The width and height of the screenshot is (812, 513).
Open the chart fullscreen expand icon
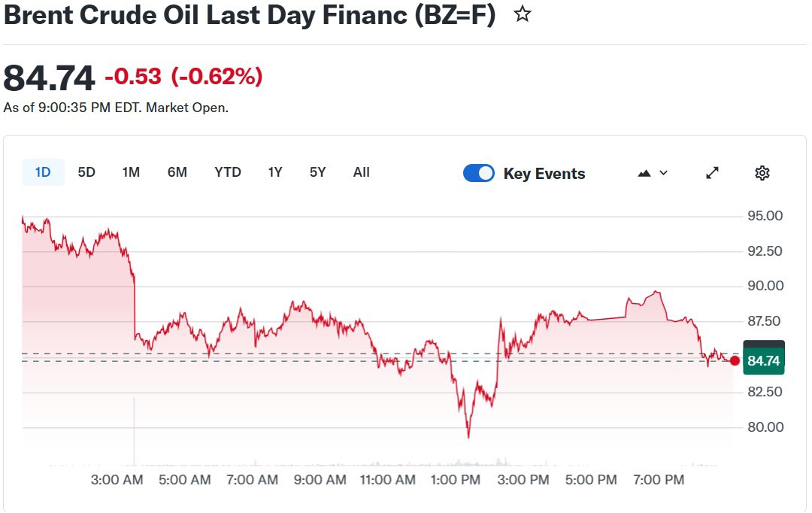[x=712, y=173]
